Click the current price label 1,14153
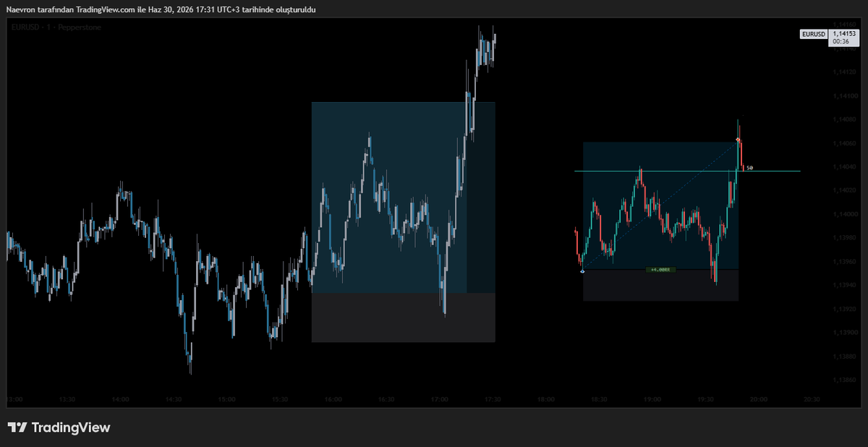Image resolution: width=868 pixels, height=447 pixels. [843, 33]
